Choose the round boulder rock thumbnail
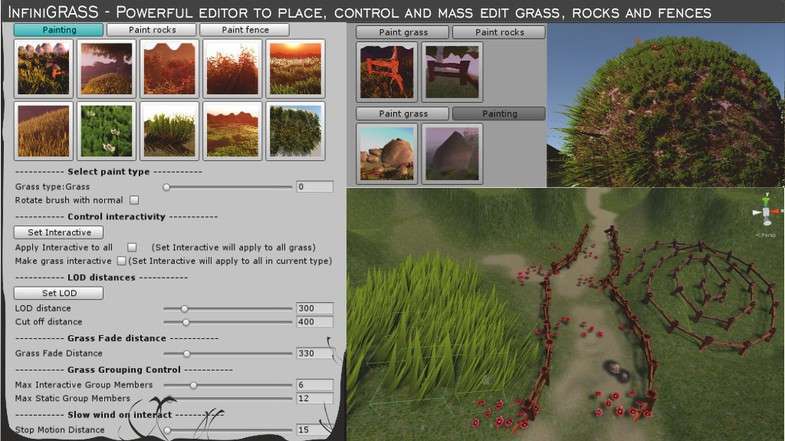Image resolution: width=785 pixels, height=441 pixels. point(386,154)
